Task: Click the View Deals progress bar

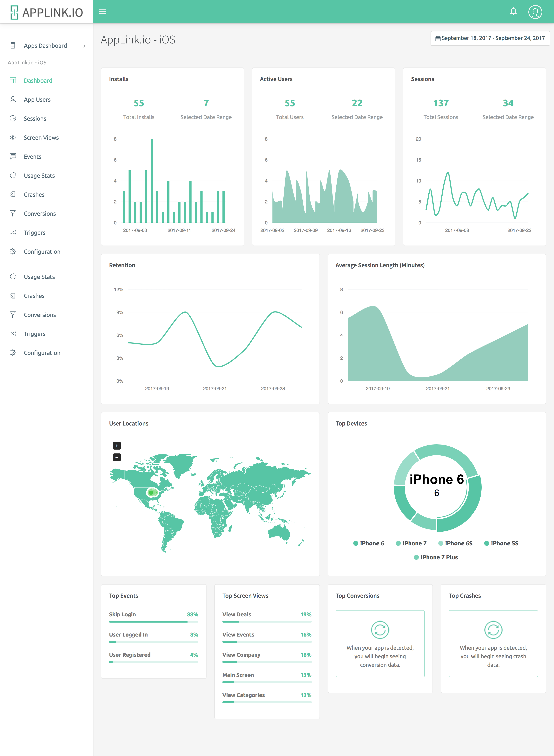Action: (x=267, y=622)
